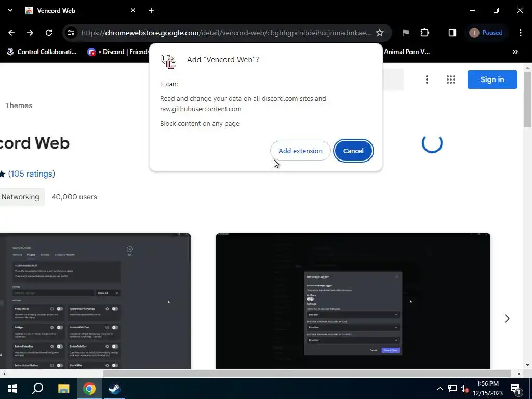Open Control Collaborati... bookmark

(x=42, y=52)
